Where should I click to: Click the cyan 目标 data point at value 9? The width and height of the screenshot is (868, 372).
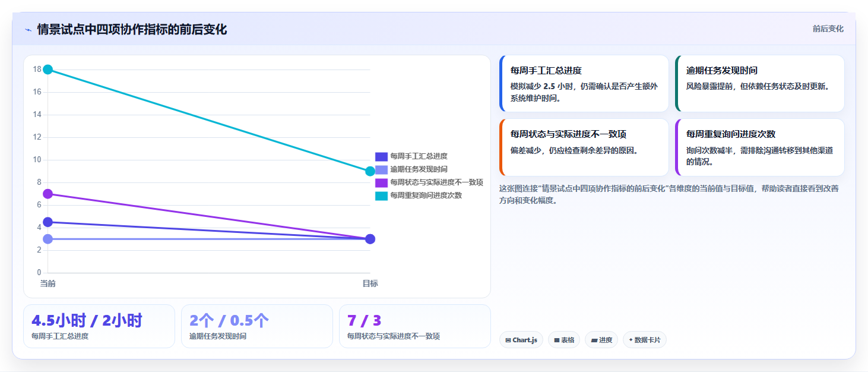point(370,171)
